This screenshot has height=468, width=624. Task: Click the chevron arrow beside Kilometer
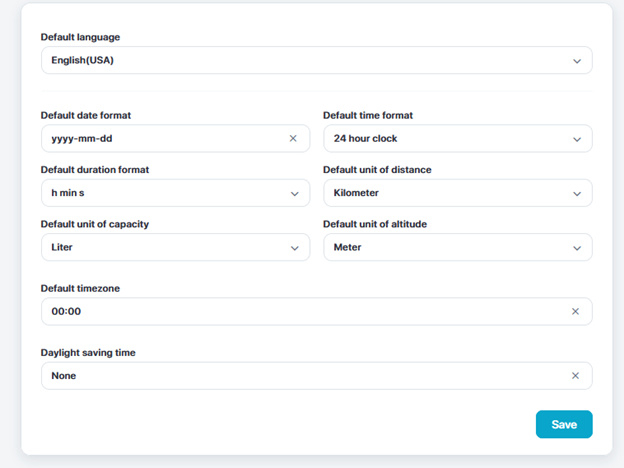[x=577, y=193]
